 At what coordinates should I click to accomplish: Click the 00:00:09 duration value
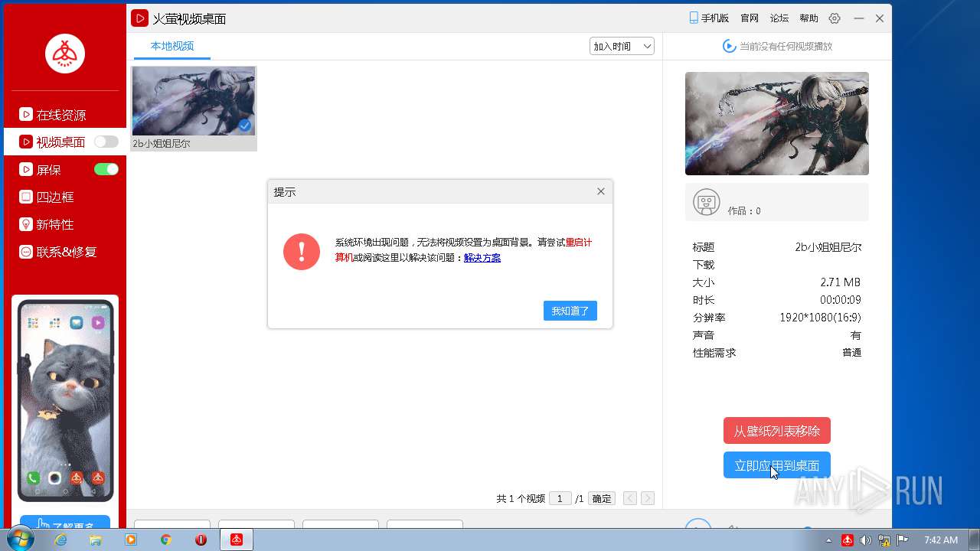841,300
